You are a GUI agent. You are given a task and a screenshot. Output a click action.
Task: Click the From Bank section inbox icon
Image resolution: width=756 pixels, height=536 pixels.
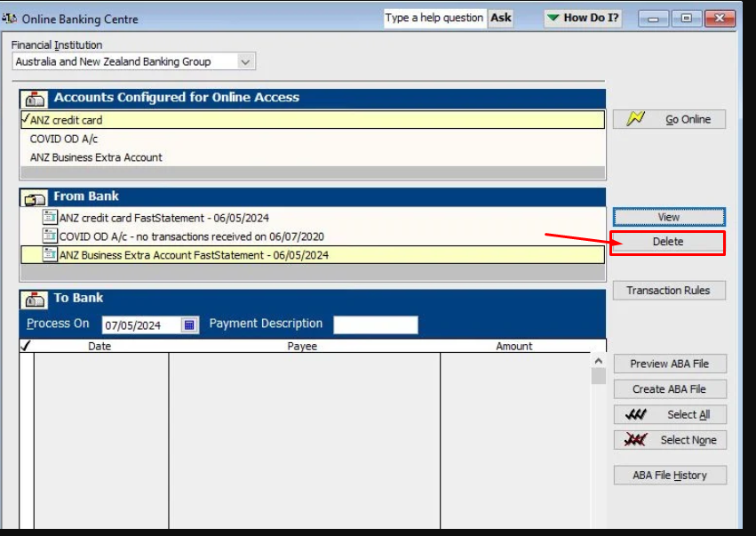(34, 198)
